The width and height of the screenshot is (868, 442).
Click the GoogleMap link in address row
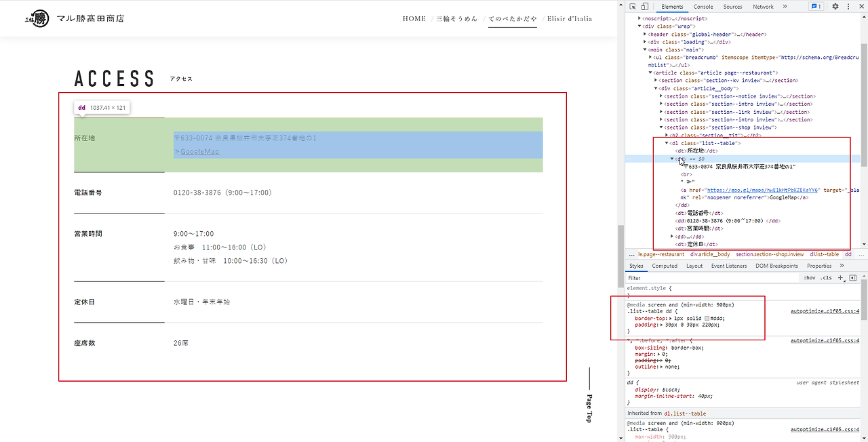coord(199,152)
